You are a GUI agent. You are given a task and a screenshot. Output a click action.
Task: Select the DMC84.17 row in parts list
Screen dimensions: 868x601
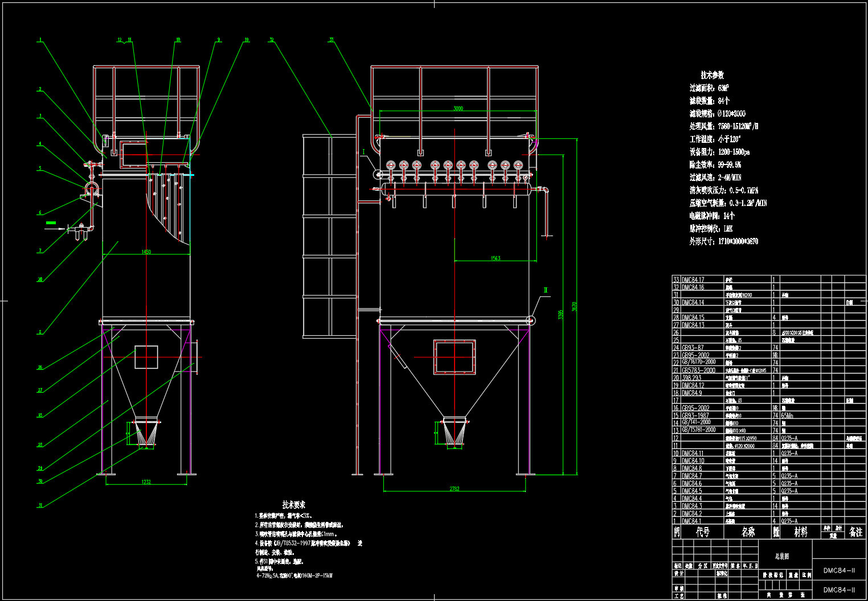pos(693,279)
